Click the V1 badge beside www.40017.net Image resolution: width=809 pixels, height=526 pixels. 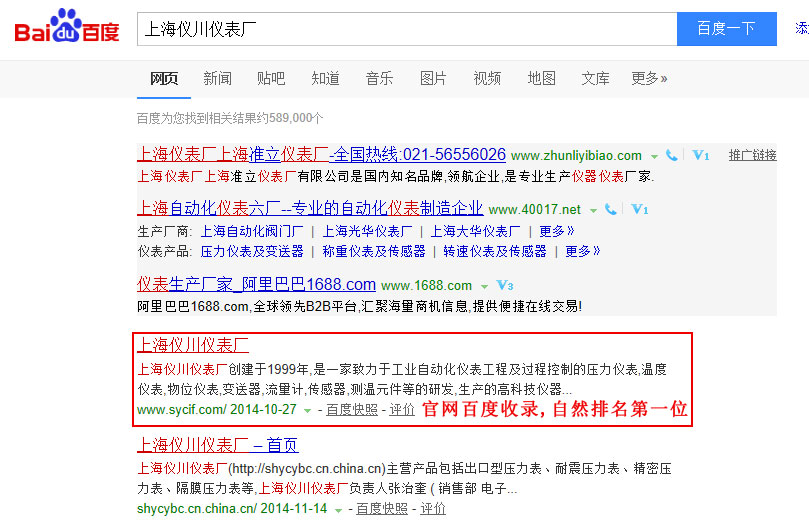tap(640, 209)
